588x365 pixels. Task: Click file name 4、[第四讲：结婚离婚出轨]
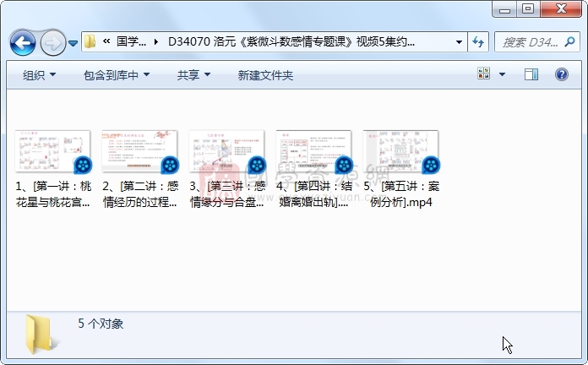click(314, 194)
